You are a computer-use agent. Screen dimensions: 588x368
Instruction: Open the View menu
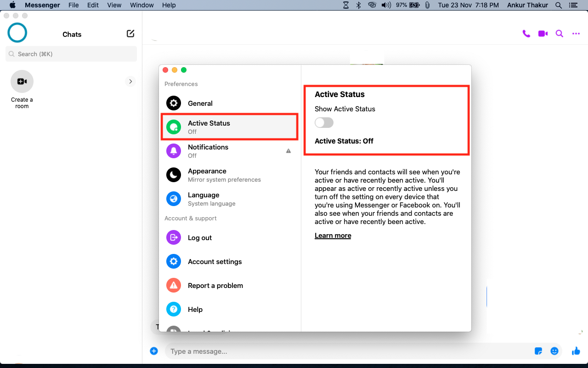(114, 5)
